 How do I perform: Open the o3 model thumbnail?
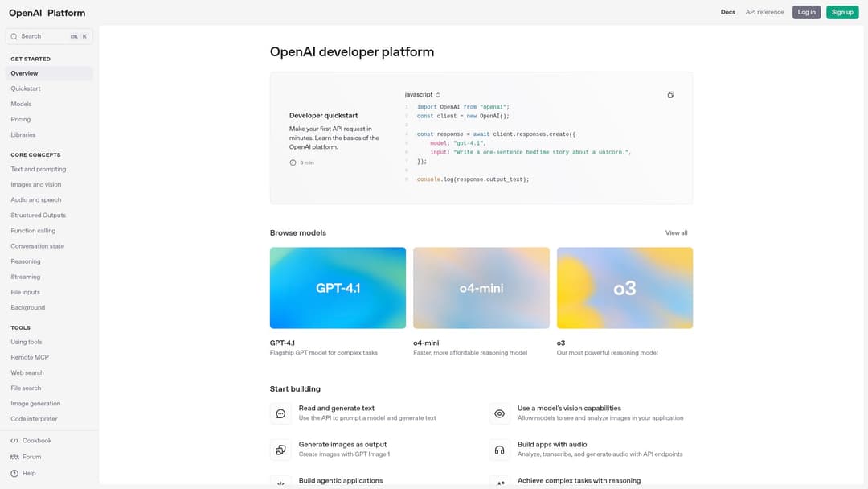(624, 288)
